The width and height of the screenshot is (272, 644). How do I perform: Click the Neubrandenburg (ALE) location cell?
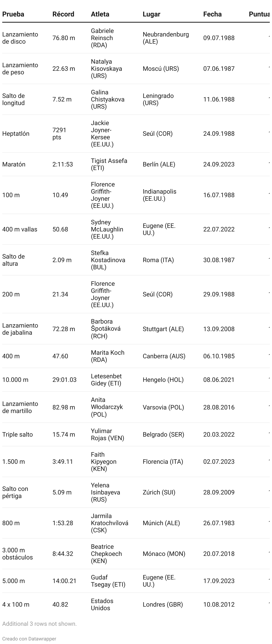pos(166,38)
